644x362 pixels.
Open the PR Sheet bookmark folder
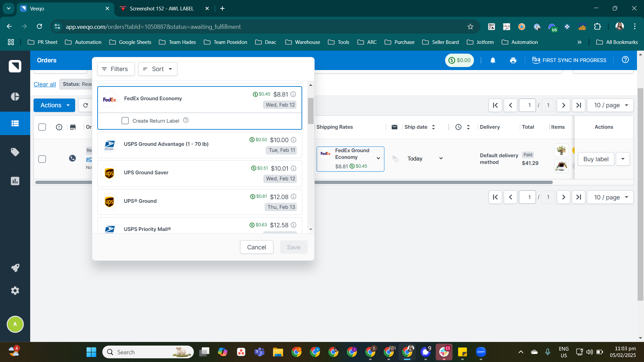43,42
